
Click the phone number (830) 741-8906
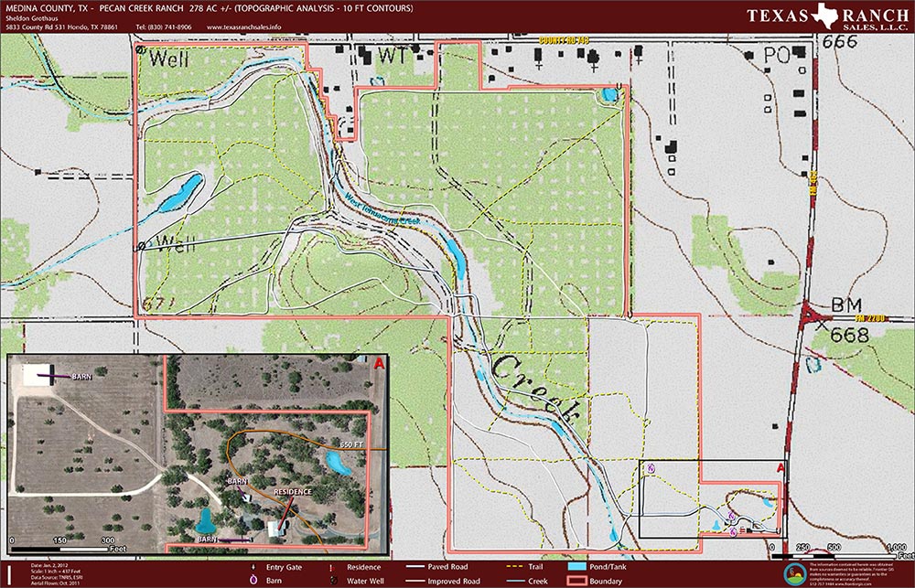163,27
